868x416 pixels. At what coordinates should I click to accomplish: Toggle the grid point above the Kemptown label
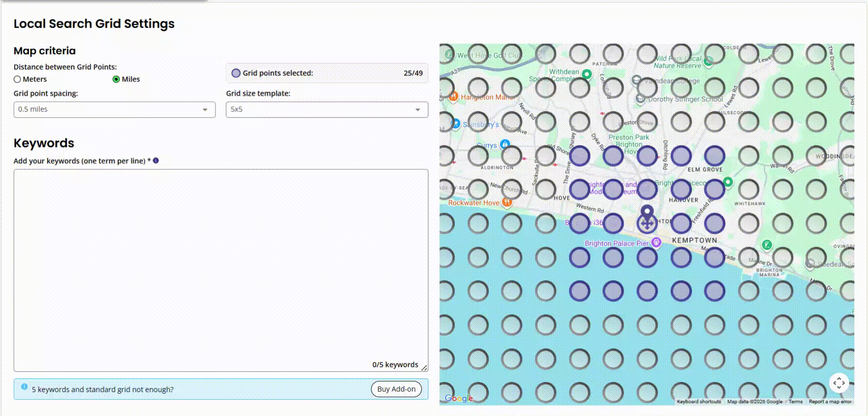tap(681, 223)
